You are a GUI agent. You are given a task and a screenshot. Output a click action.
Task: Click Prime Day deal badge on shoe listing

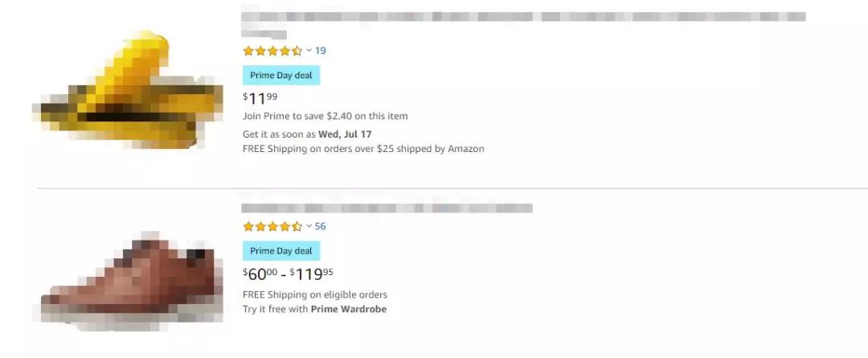(x=281, y=251)
